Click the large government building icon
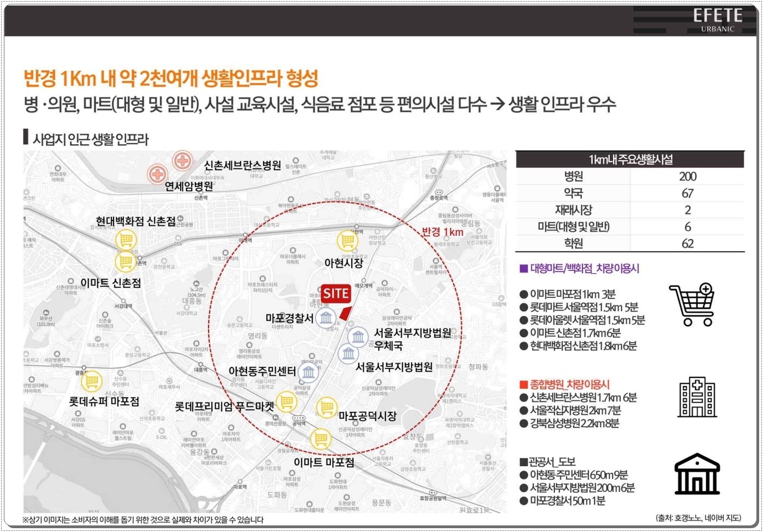This screenshot has height=532, width=763. [x=697, y=473]
